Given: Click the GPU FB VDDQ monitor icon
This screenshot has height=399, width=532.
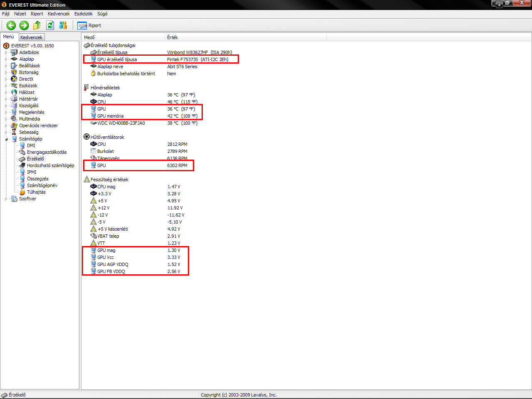Looking at the screenshot, I should click(94, 271).
